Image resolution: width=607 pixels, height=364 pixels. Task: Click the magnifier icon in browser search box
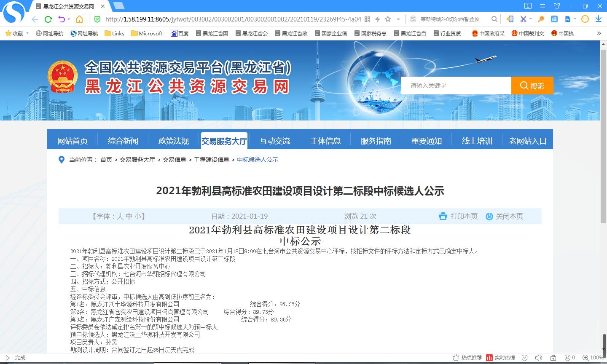tap(494, 19)
